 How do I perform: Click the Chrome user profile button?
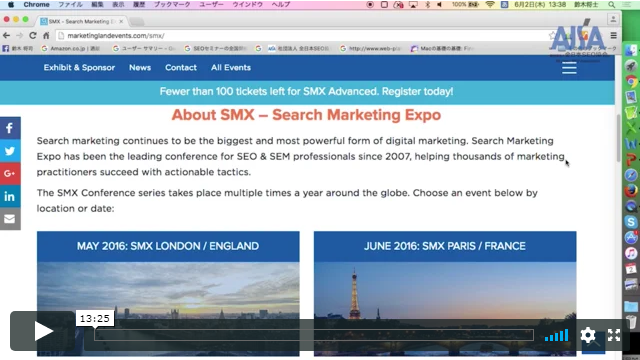[x=613, y=19]
